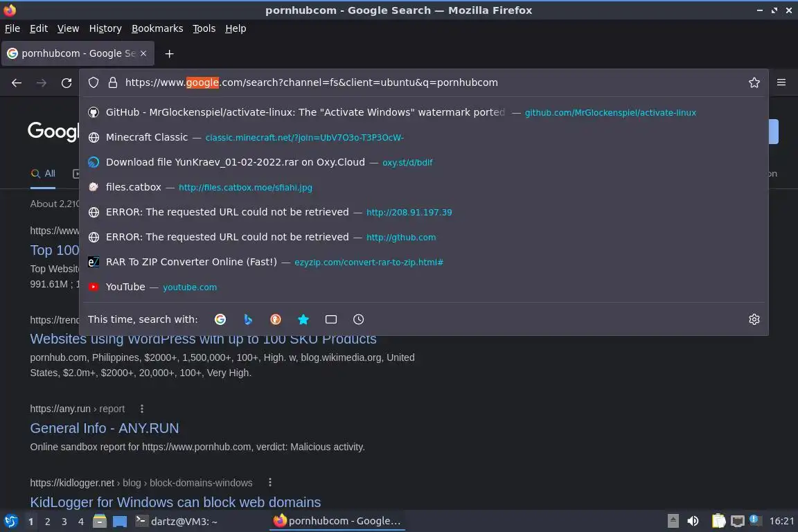Search this time with DuckDuckGo icon

pyautogui.click(x=275, y=319)
